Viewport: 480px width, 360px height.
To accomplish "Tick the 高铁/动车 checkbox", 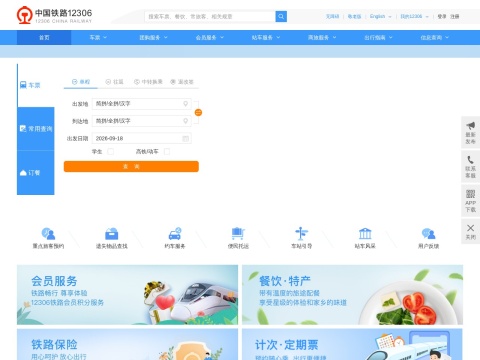I will 167,152.
